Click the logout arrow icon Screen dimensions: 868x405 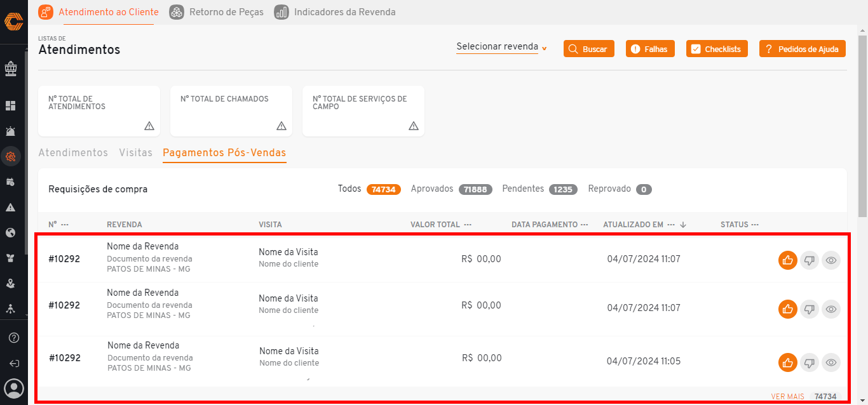click(x=14, y=364)
